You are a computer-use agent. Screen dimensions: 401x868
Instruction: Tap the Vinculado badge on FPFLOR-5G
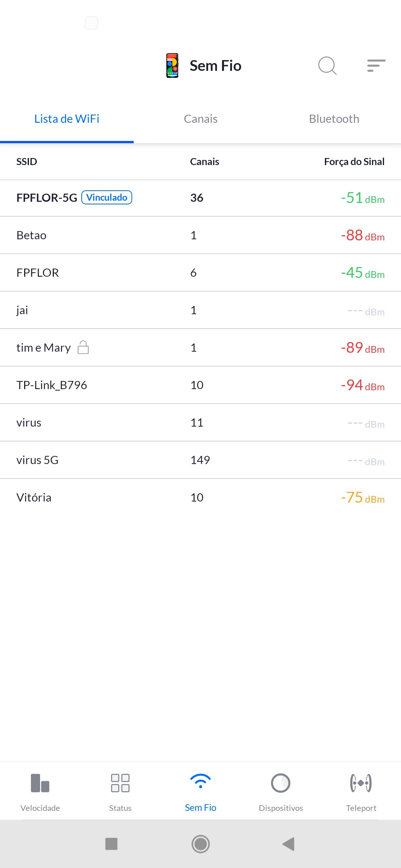click(x=107, y=197)
